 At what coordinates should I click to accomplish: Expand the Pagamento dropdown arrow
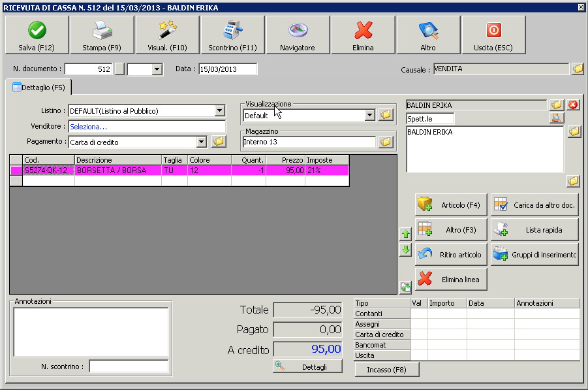pos(202,142)
